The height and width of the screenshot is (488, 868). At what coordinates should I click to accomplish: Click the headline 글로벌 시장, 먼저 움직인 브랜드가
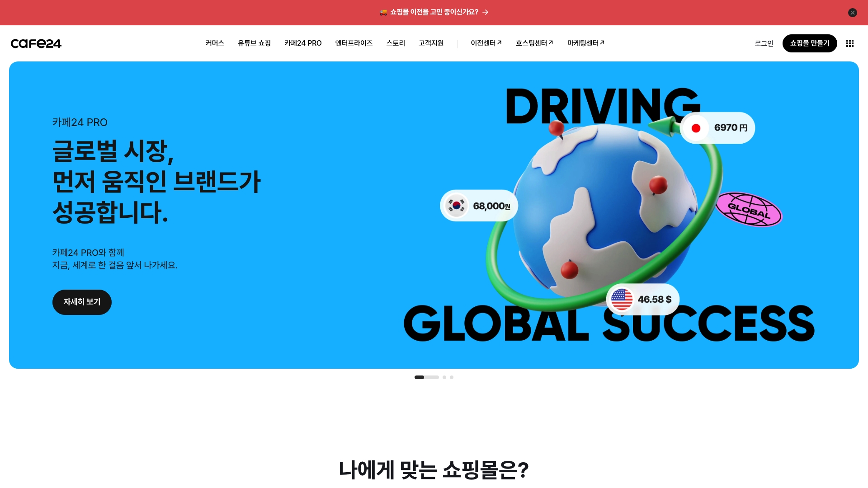tap(156, 166)
